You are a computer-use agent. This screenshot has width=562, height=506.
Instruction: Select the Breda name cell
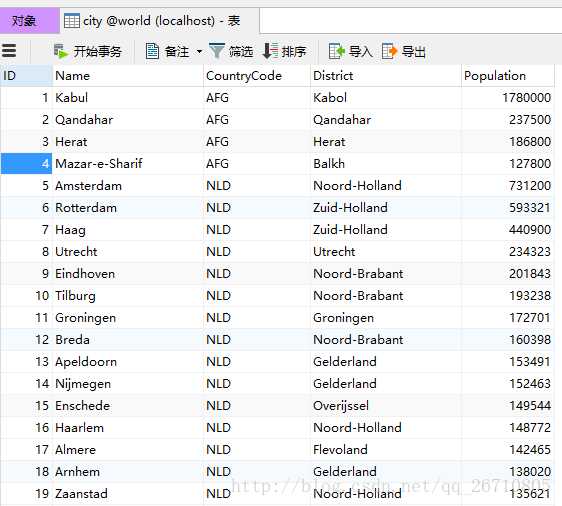(128, 340)
